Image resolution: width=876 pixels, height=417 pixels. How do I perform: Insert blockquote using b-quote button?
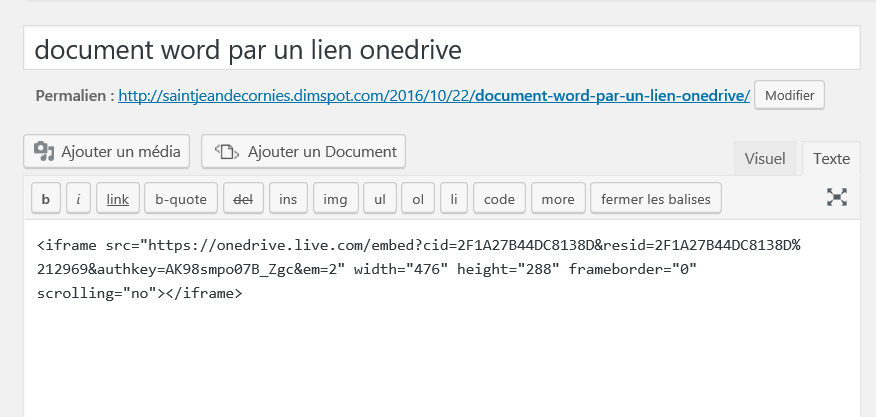pos(180,199)
